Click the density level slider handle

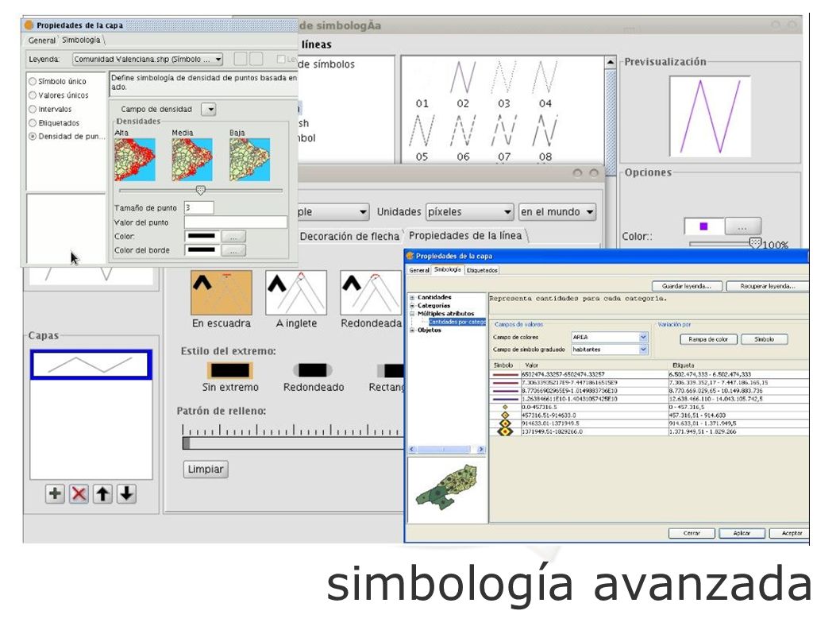tap(200, 191)
